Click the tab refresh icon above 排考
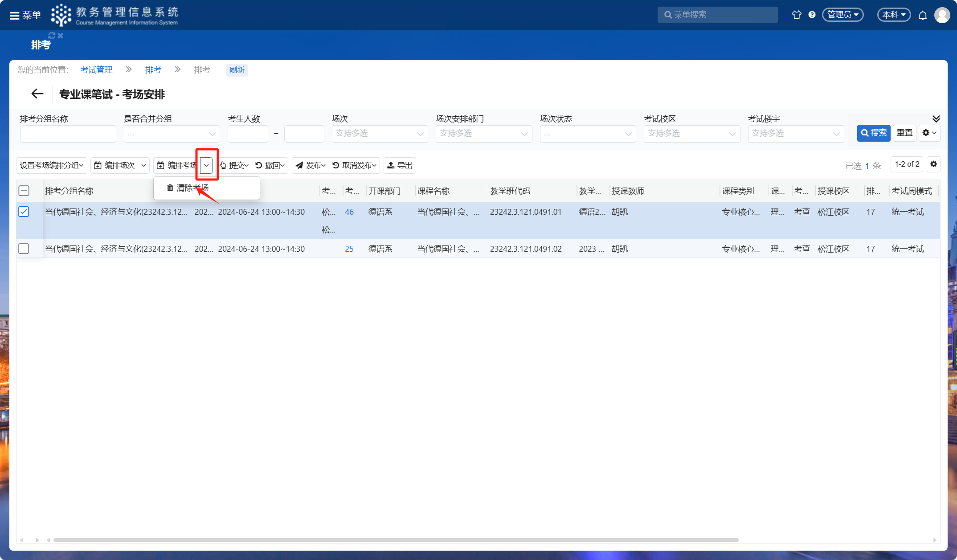 point(52,35)
